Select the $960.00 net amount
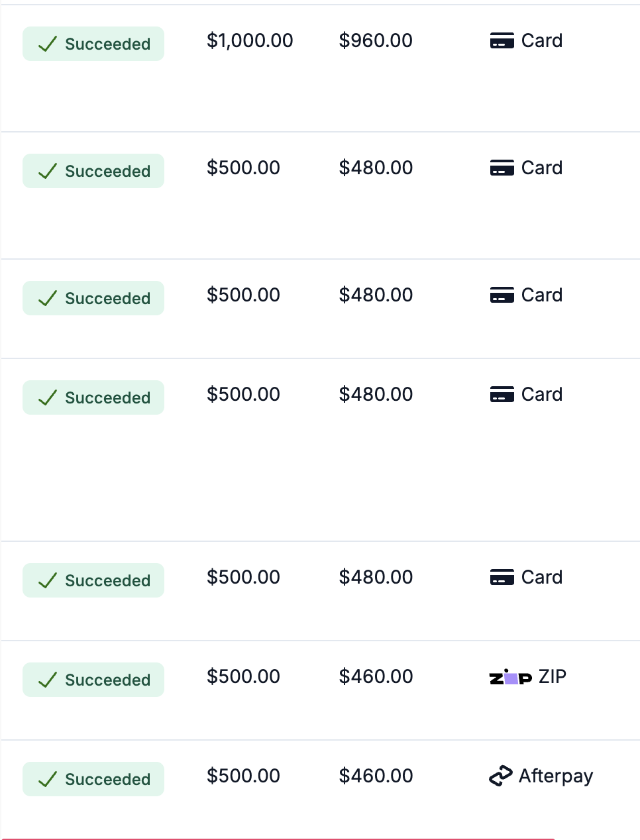Screen dimensions: 640x840 [376, 41]
